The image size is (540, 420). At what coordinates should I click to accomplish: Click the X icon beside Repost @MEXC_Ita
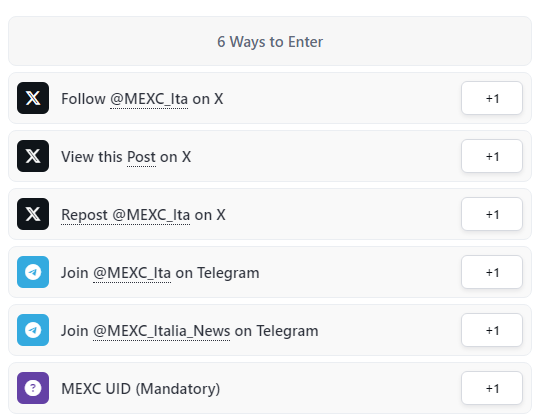[x=33, y=214]
